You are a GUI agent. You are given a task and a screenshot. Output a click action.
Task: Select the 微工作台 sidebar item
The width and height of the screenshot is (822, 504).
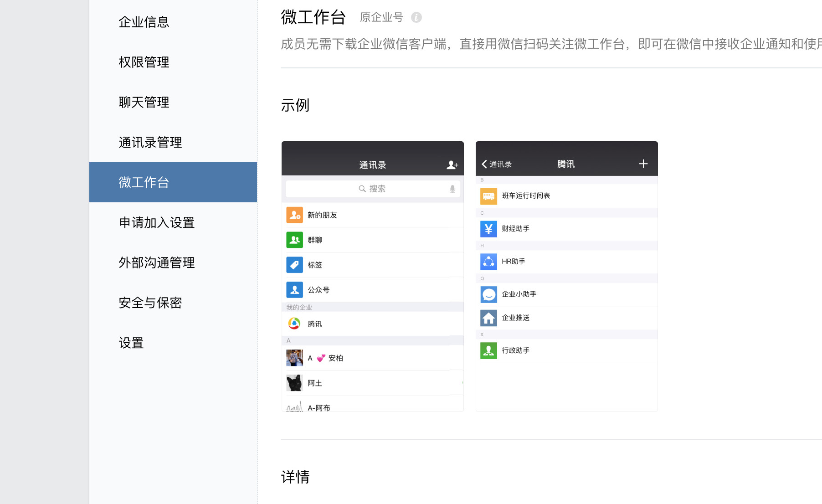click(x=173, y=182)
